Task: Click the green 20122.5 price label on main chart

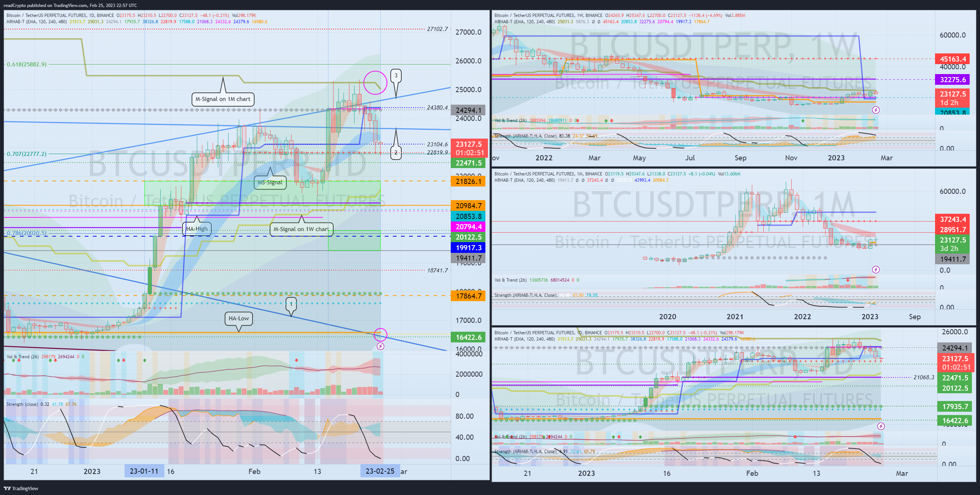Action: 468,237
